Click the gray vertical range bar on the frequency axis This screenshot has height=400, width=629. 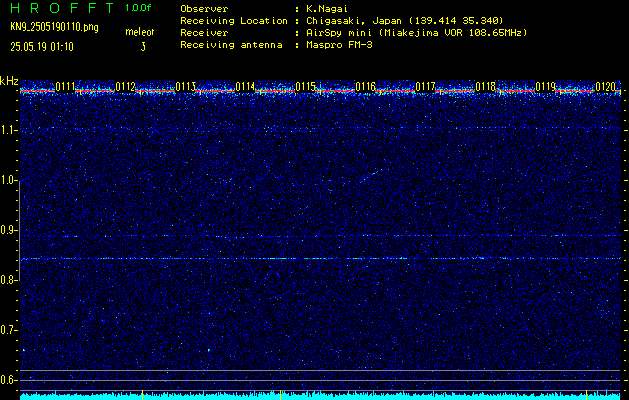point(19,230)
